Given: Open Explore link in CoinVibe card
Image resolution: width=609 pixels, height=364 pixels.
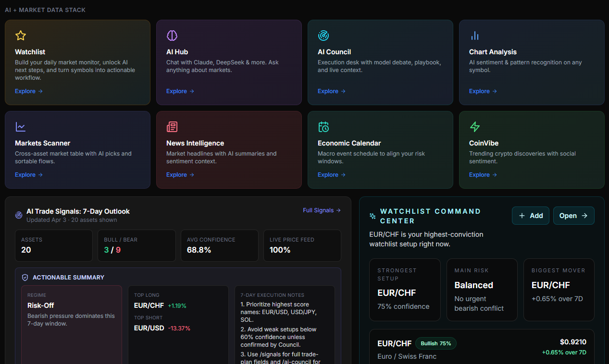Looking at the screenshot, I should 483,175.
